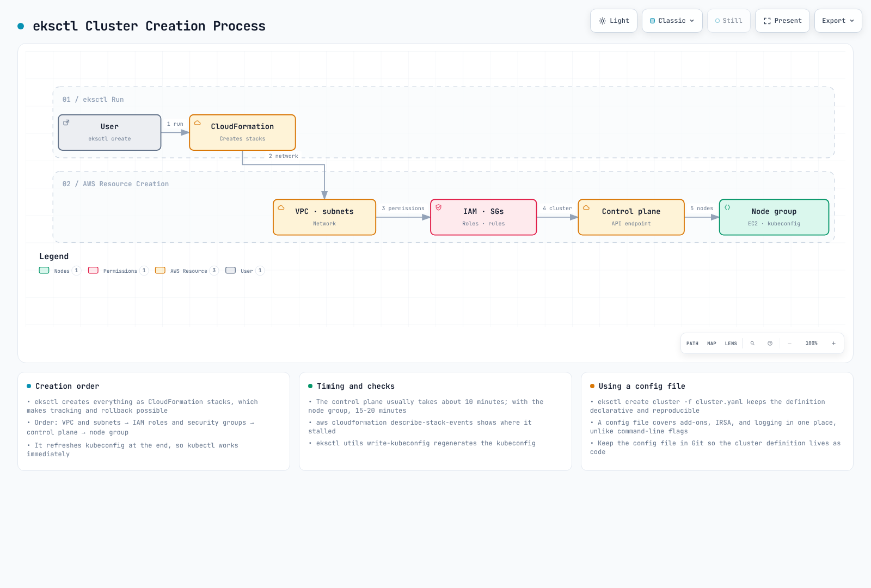The height and width of the screenshot is (588, 871).
Task: Toggle the Nodes legend filter
Action: pyautogui.click(x=60, y=271)
